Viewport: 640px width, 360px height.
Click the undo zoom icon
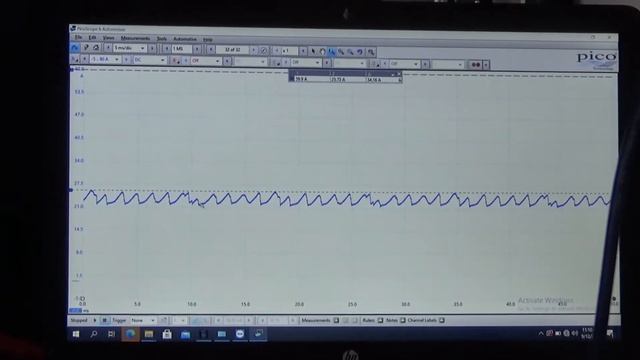coord(360,52)
